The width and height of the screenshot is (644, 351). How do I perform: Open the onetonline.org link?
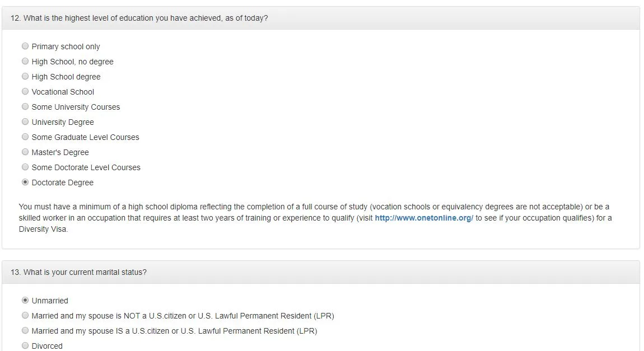[424, 218]
